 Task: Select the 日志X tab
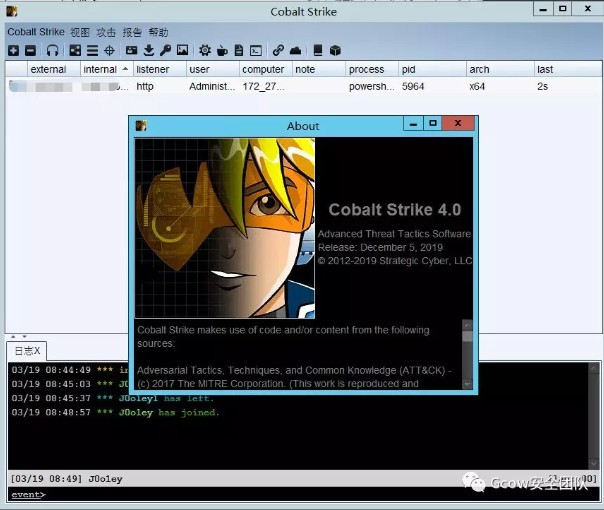pyautogui.click(x=26, y=350)
